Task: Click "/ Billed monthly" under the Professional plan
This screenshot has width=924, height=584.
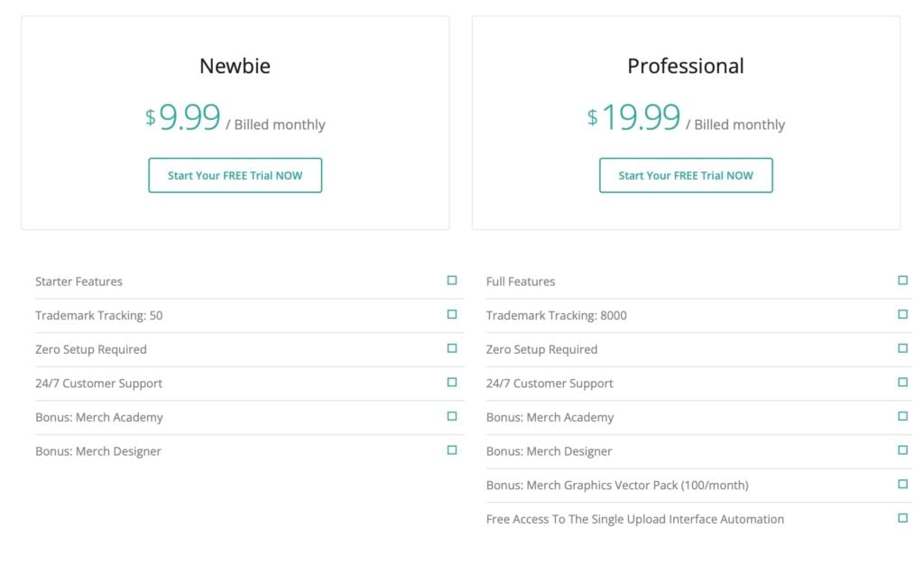Action: click(735, 125)
